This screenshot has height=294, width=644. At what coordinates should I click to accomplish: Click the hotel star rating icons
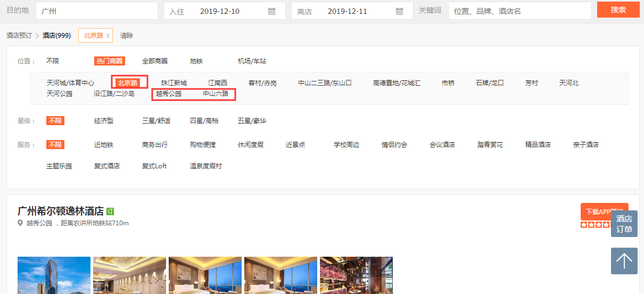tap(595, 225)
